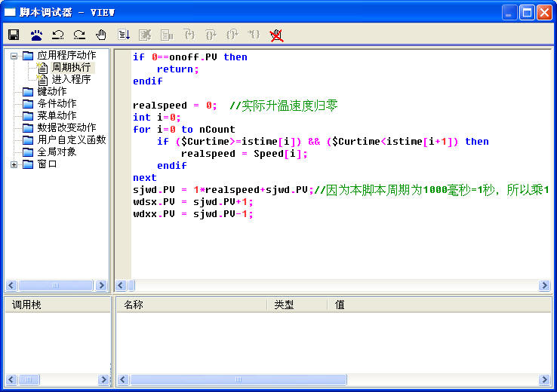The image size is (557, 392).
Task: Click the 类型 column header
Action: coord(284,305)
